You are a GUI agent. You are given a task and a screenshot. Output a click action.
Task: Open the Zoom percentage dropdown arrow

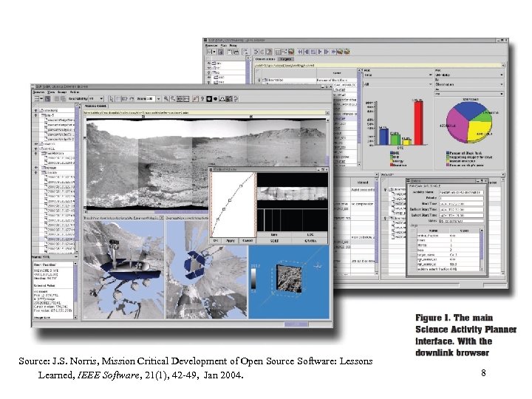click(x=158, y=99)
